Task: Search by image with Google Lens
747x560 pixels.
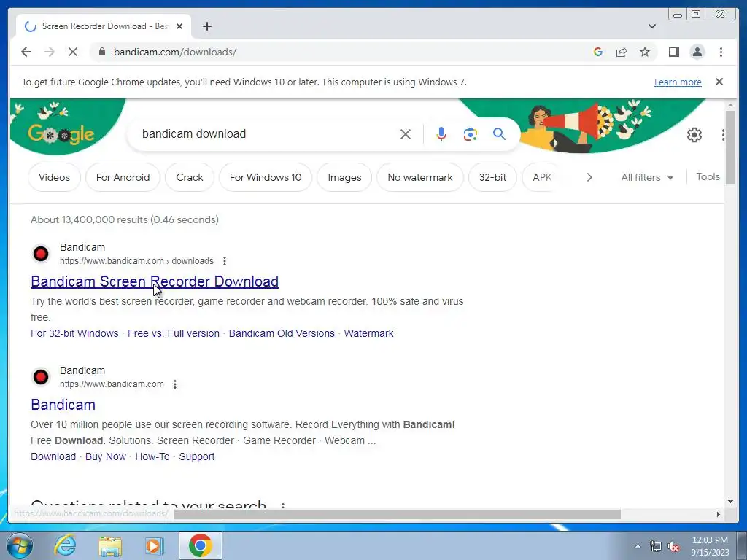Action: coord(471,134)
